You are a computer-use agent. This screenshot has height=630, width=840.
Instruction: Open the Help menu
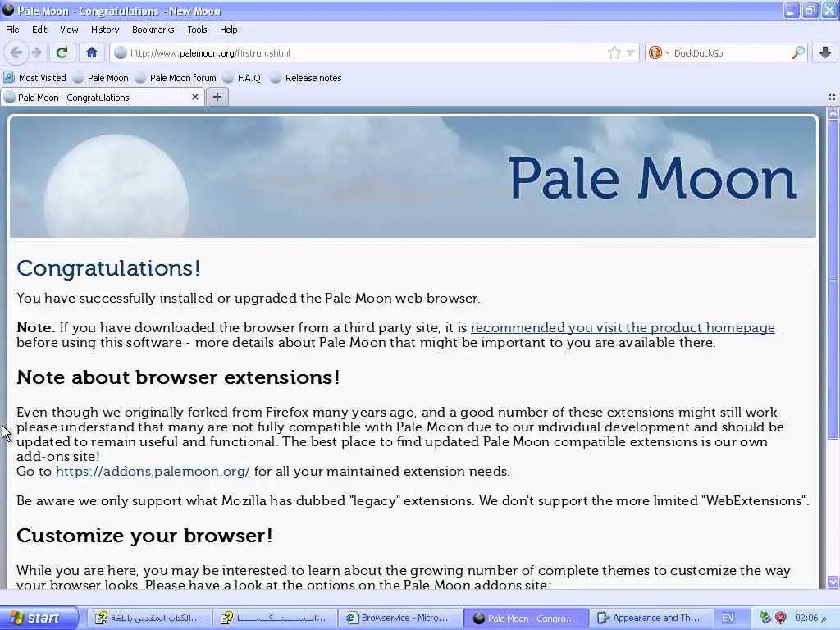pos(228,30)
